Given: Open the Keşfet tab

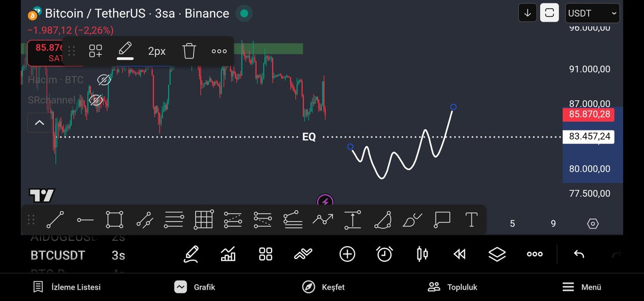Looking at the screenshot, I should click(x=323, y=287).
